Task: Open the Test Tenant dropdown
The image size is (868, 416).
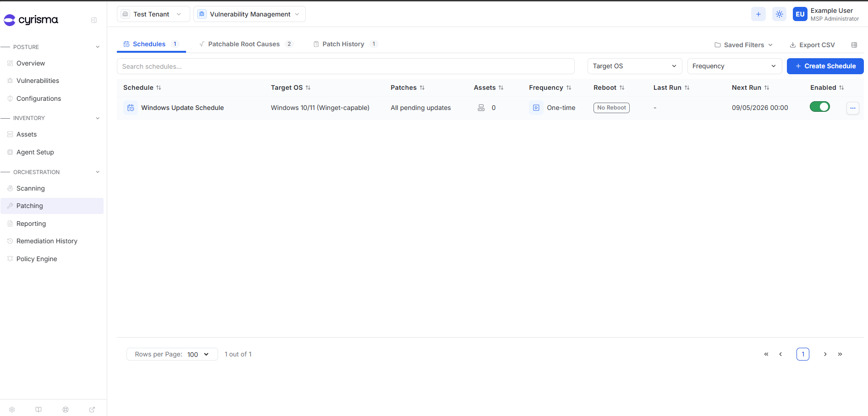Action: 153,14
